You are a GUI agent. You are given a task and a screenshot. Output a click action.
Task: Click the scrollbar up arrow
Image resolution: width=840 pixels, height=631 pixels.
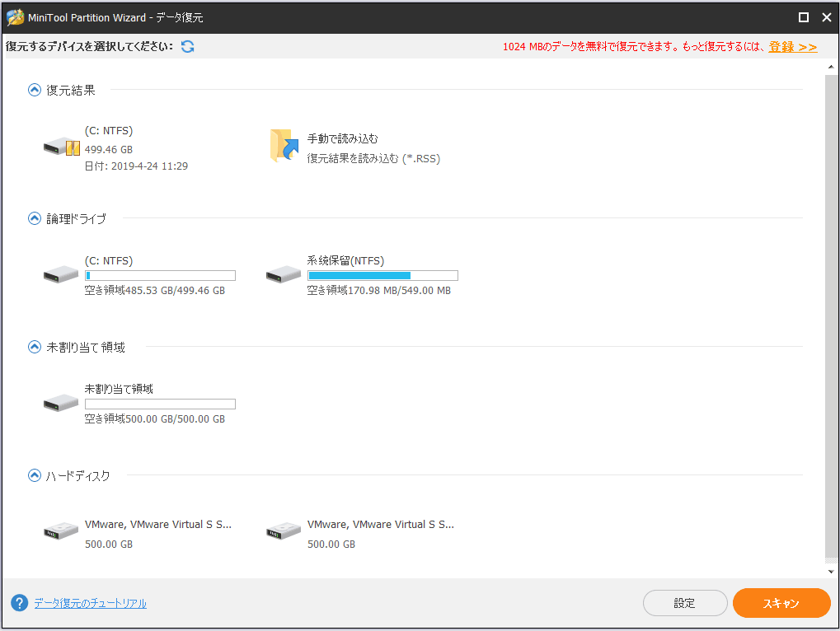[x=831, y=67]
